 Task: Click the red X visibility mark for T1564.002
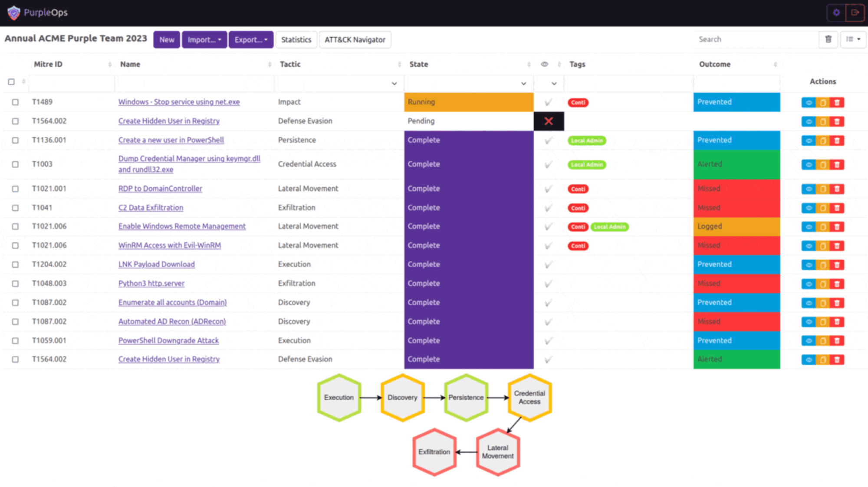tap(549, 121)
